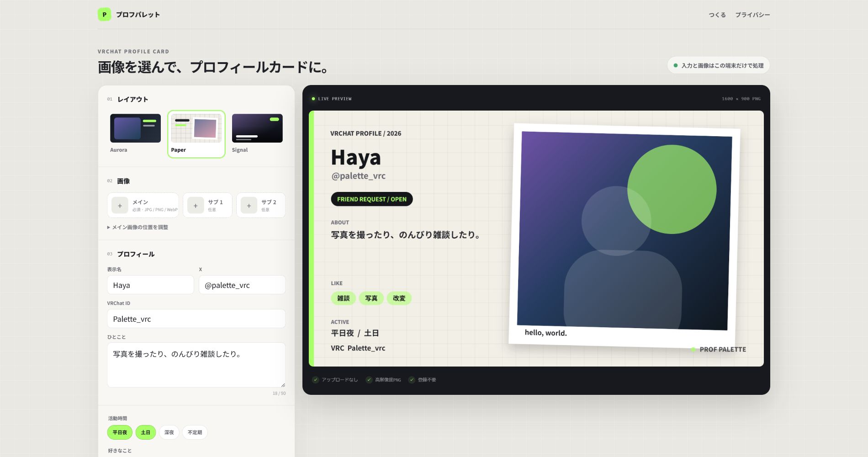
Task: Toggle the 不定期 activity chip
Action: pyautogui.click(x=195, y=432)
